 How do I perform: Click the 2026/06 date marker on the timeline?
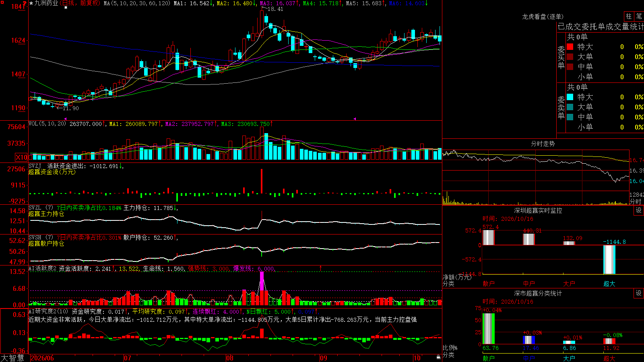pyautogui.click(x=42, y=358)
